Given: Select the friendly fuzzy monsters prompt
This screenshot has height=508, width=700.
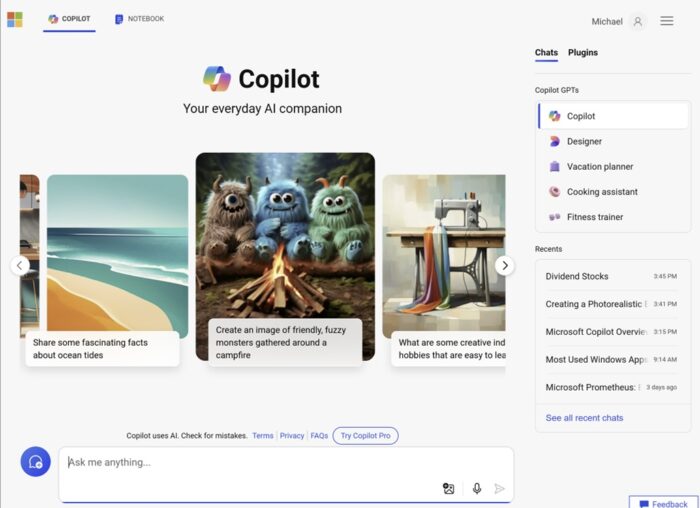Looking at the screenshot, I should (x=285, y=342).
